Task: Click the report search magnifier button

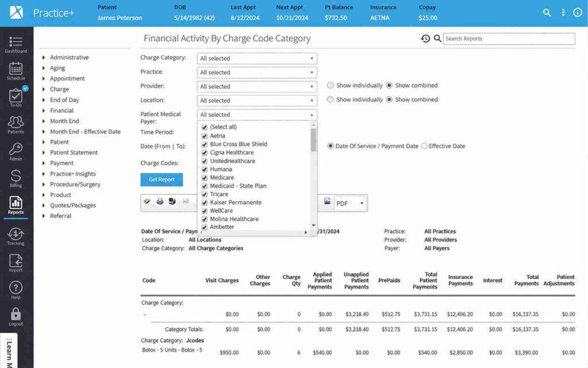Action: click(437, 39)
